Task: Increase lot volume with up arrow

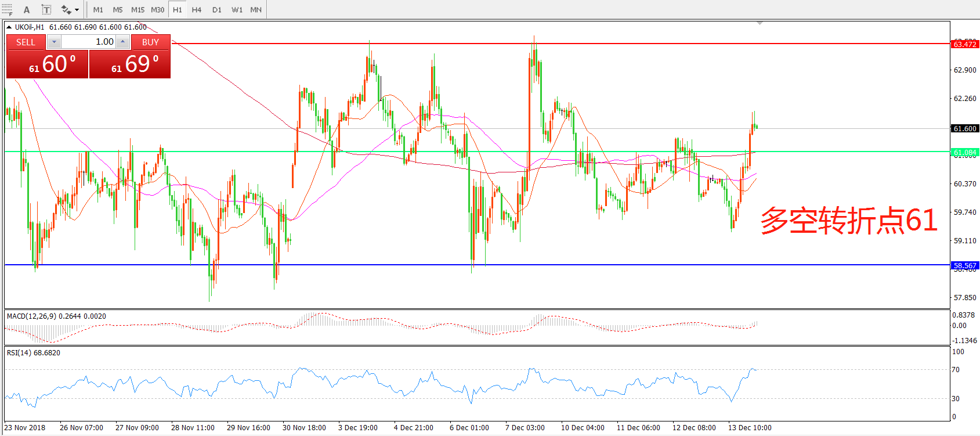Action: tap(122, 42)
